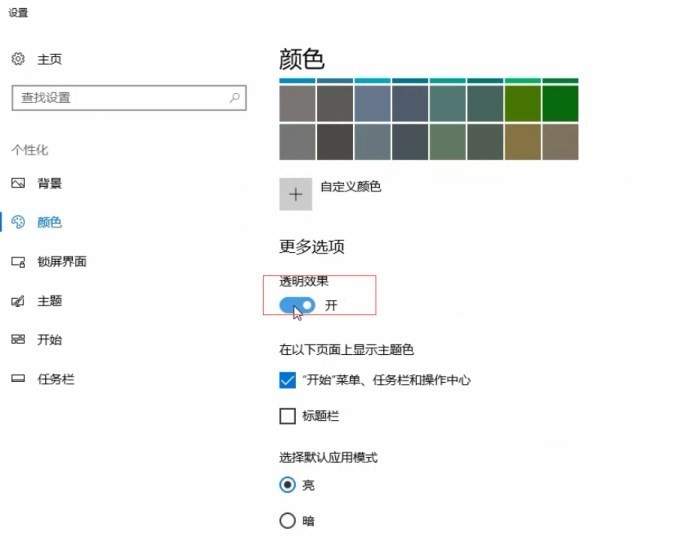
Task: Click the 任务栏 bar icon
Action: pyautogui.click(x=18, y=379)
